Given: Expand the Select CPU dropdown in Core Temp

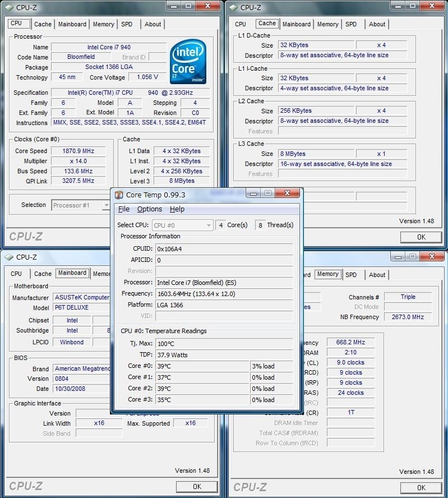Looking at the screenshot, I should click(x=209, y=225).
